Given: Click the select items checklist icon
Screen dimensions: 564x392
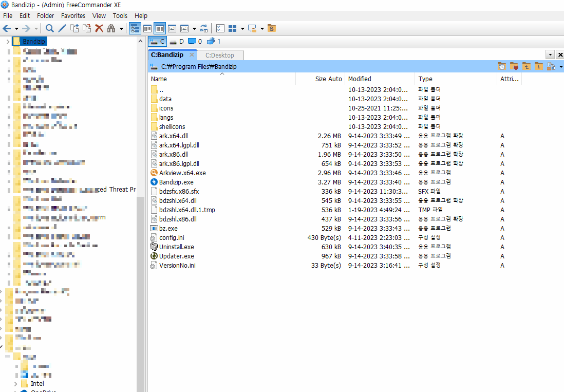Looking at the screenshot, I should pos(220,28).
